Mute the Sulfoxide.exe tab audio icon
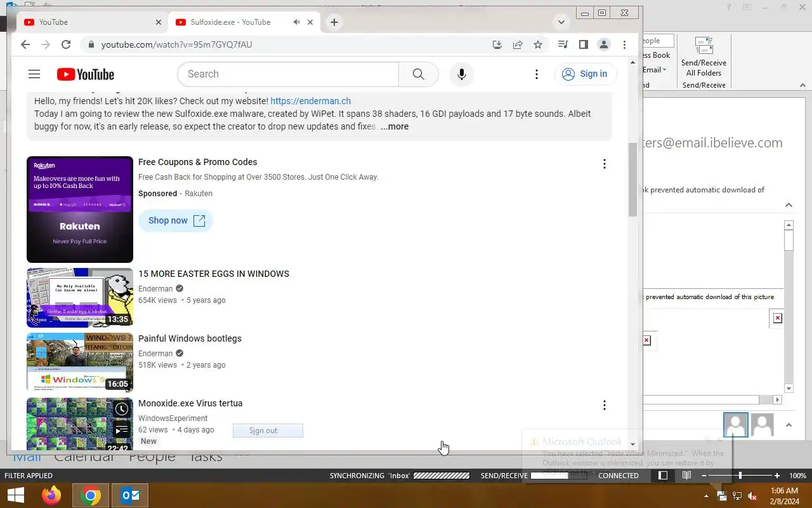Screen dimensions: 812x508 (x=296, y=22)
